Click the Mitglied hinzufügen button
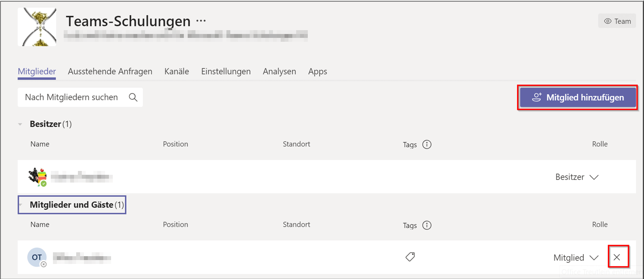Viewport: 644px width, 279px height. point(578,98)
